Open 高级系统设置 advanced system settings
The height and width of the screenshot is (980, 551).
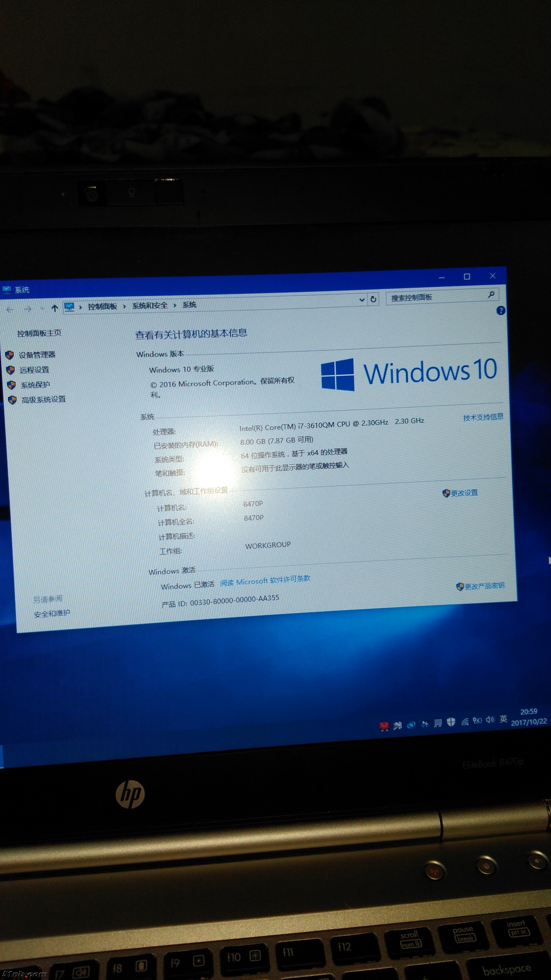click(x=43, y=400)
